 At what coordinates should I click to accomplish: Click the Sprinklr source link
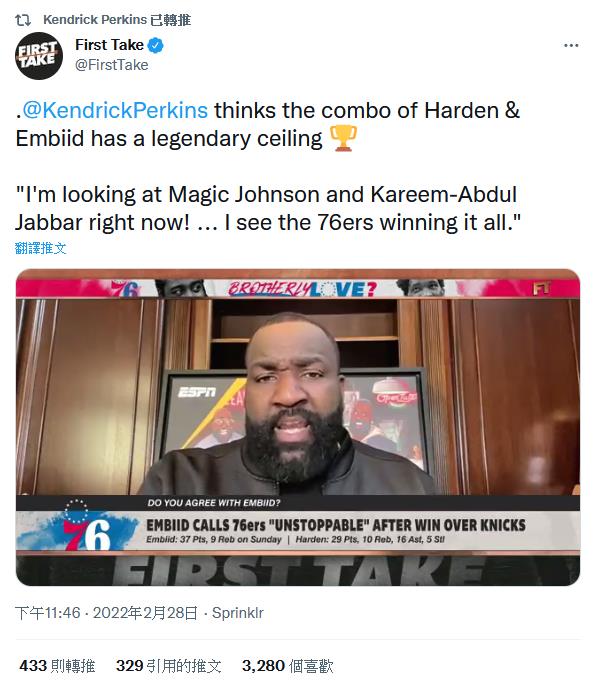pyautogui.click(x=237, y=613)
